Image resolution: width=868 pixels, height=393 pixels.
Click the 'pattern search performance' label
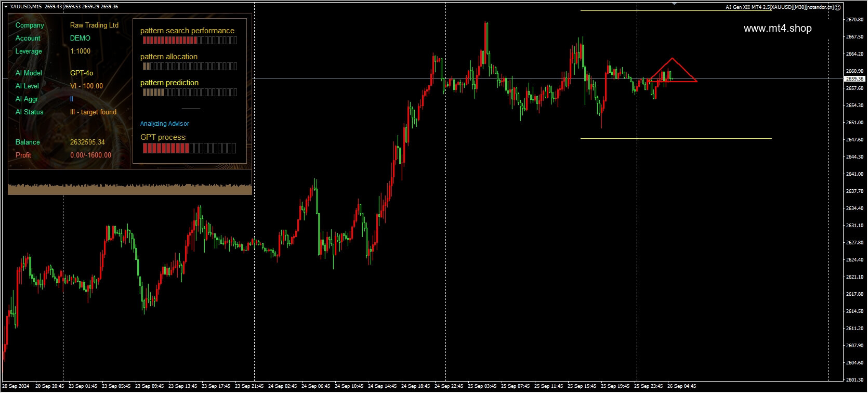tap(187, 31)
